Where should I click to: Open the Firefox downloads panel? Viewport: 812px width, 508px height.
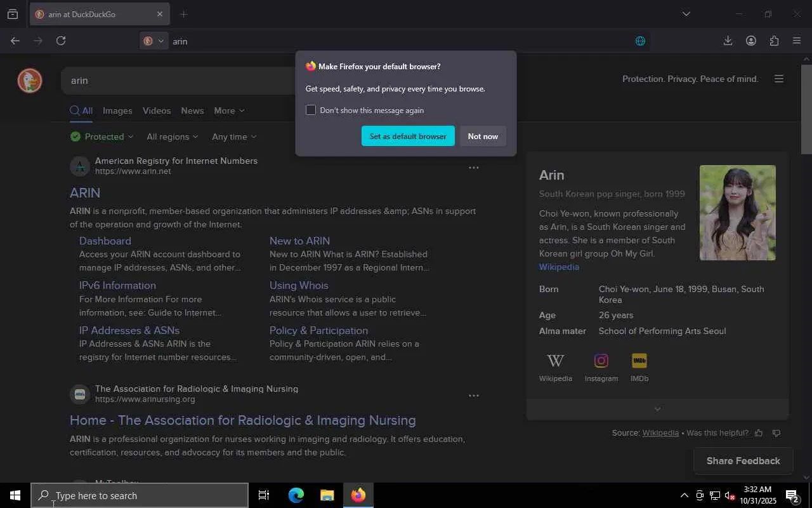pyautogui.click(x=728, y=41)
